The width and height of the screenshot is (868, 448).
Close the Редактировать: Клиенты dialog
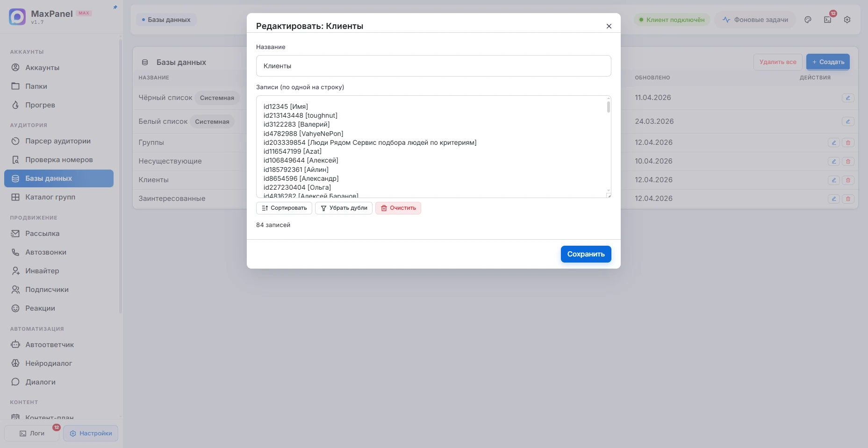[x=609, y=26]
